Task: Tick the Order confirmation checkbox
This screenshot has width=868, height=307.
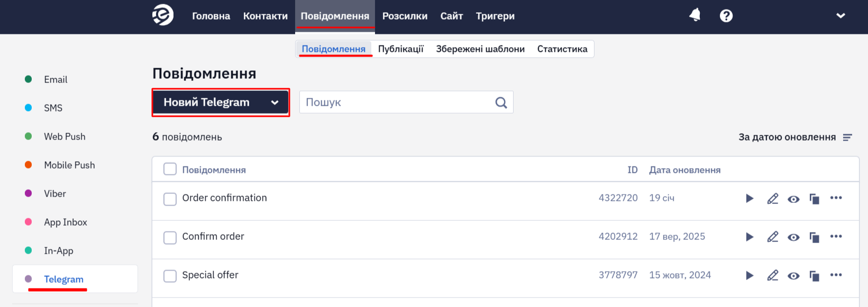Action: click(170, 199)
